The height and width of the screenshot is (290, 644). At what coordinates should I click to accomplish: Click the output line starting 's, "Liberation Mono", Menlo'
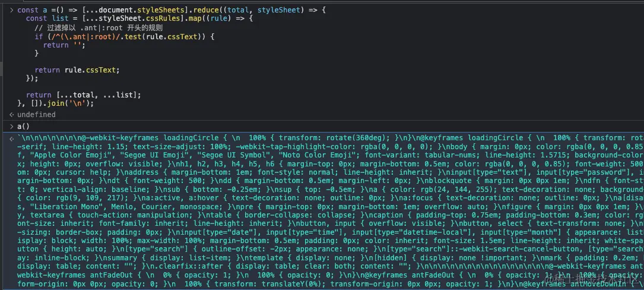(x=331, y=206)
